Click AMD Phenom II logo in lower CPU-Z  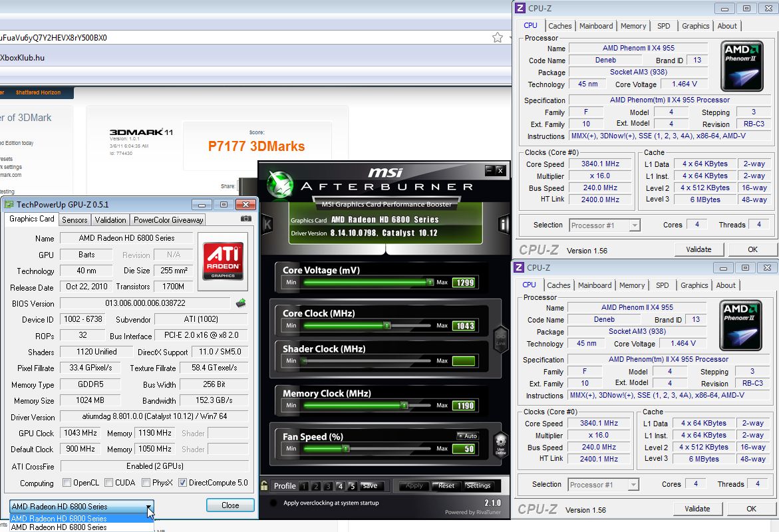(740, 325)
